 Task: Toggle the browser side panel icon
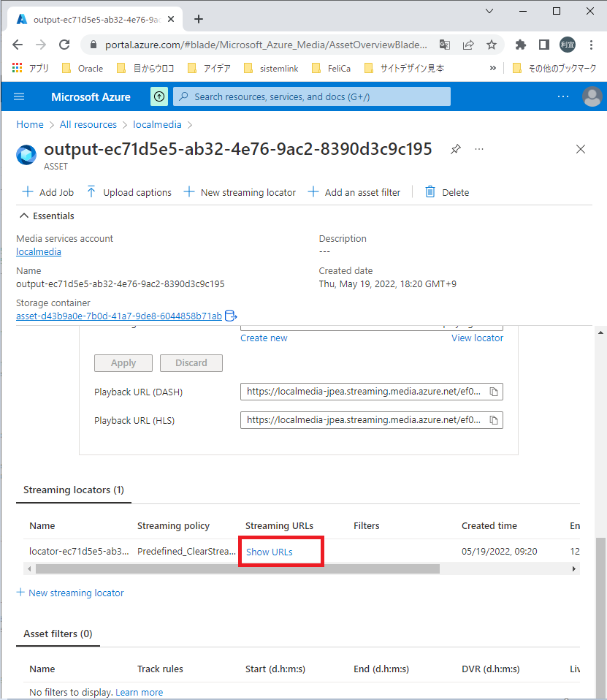[x=544, y=45]
